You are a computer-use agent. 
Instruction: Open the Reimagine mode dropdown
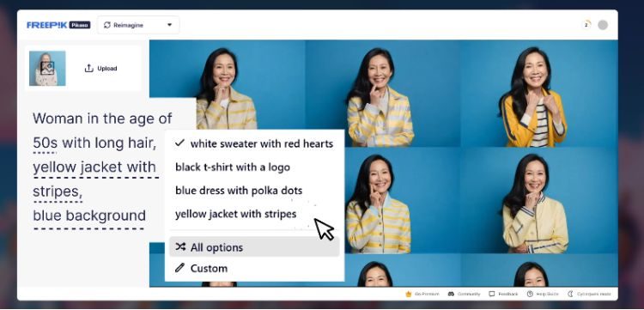click(x=138, y=25)
